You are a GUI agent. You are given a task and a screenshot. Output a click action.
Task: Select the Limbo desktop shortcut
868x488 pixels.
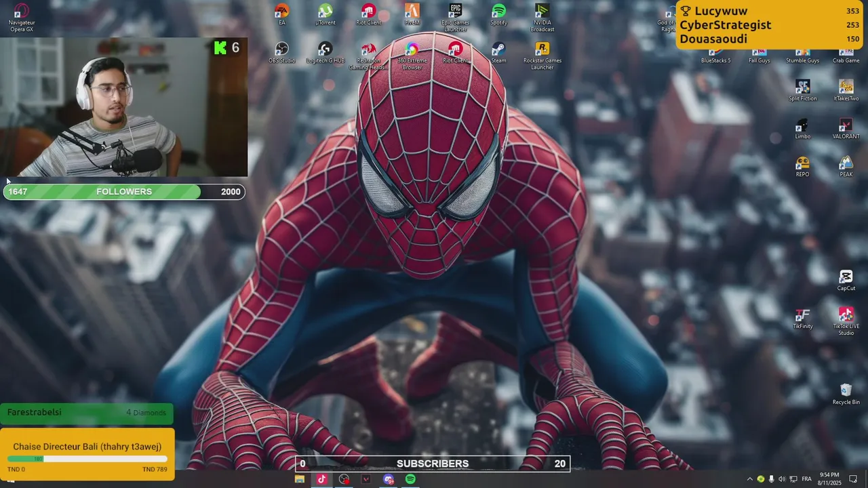tap(803, 128)
